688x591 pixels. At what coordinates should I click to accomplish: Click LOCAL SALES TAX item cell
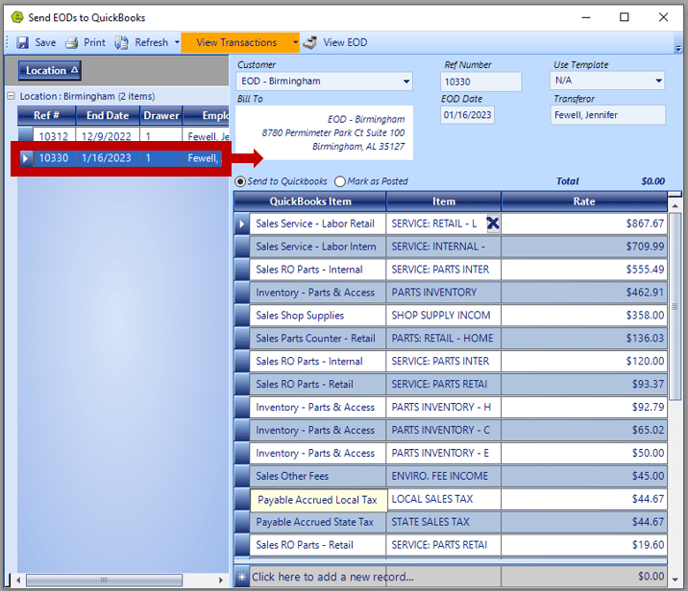pyautogui.click(x=443, y=499)
